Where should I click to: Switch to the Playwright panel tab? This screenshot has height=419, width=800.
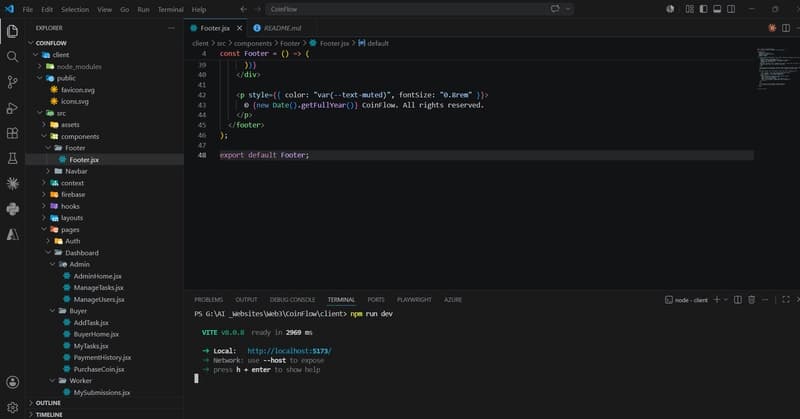[414, 300]
